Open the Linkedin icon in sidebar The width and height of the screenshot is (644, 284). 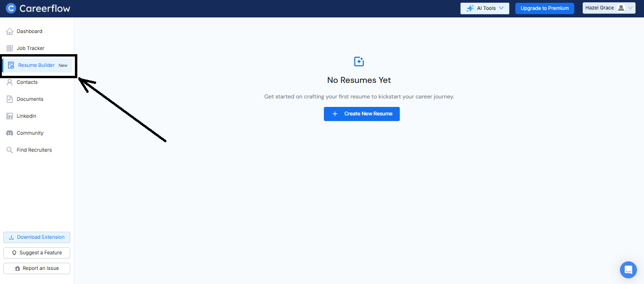tap(9, 116)
